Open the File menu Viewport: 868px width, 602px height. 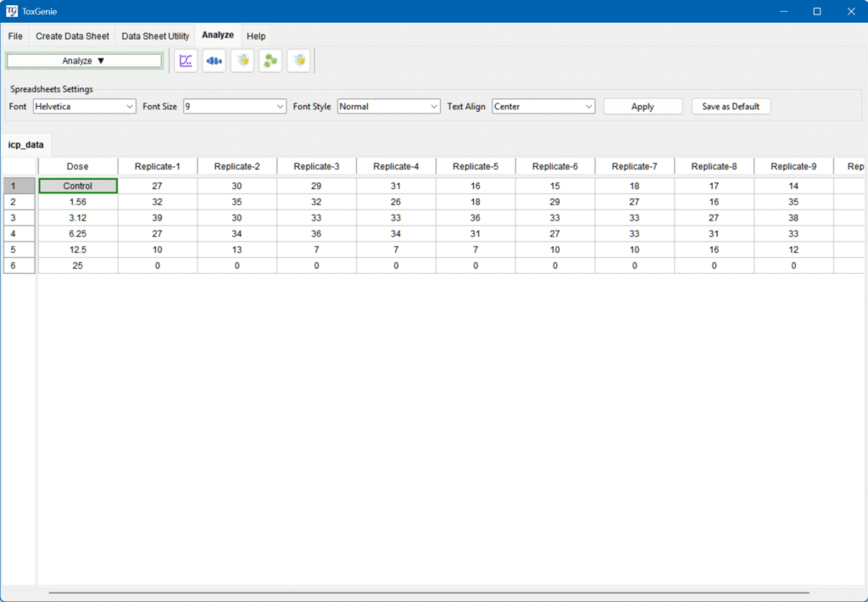pyautogui.click(x=15, y=36)
